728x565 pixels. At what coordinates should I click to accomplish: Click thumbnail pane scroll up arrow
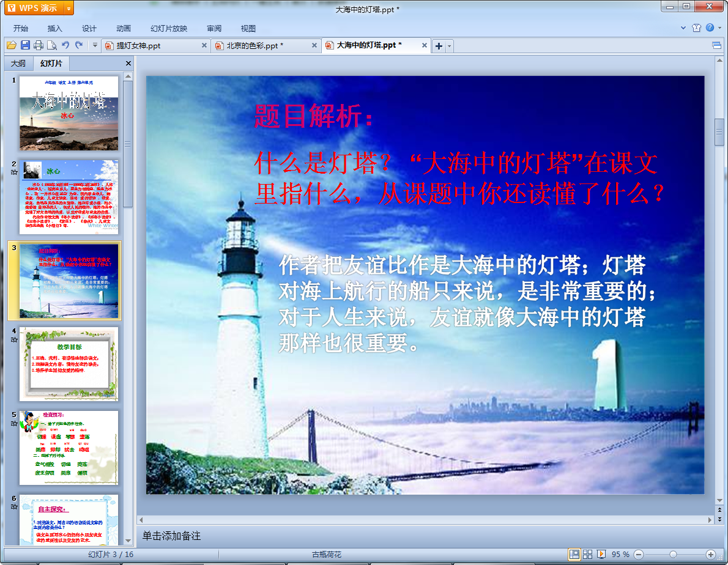pos(128,76)
